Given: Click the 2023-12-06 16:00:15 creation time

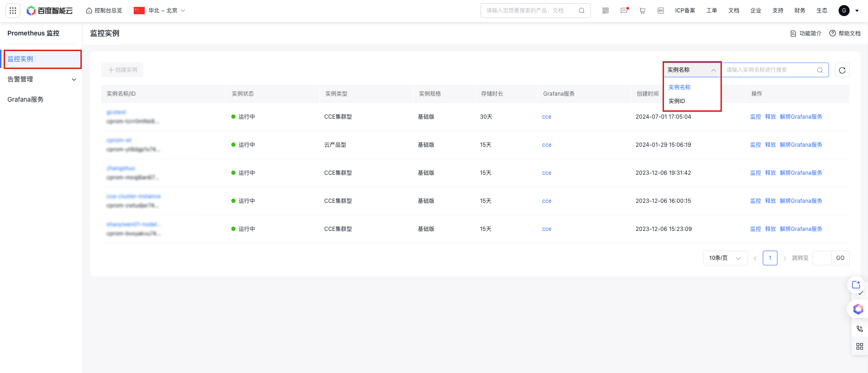Looking at the screenshot, I should pyautogui.click(x=663, y=201).
